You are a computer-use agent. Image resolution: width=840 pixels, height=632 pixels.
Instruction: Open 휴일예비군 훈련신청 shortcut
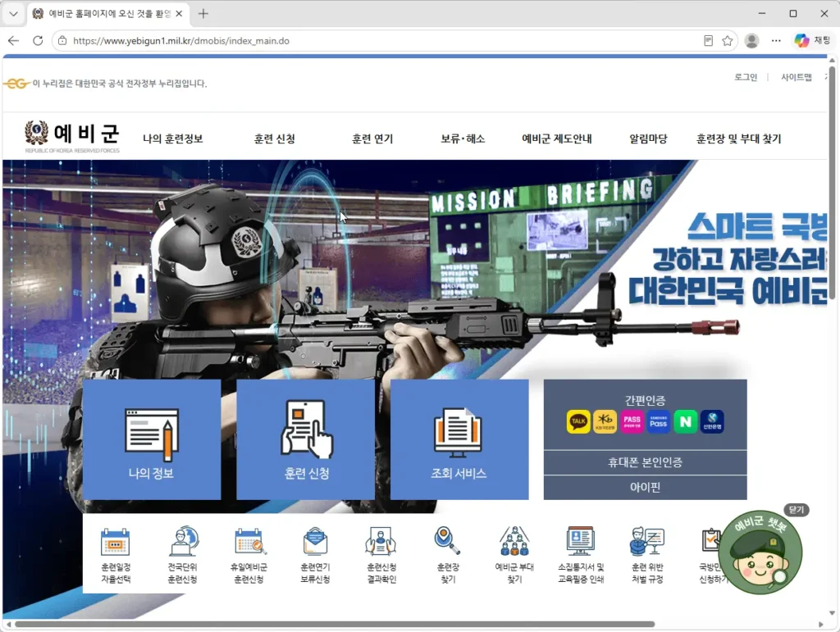(x=249, y=555)
